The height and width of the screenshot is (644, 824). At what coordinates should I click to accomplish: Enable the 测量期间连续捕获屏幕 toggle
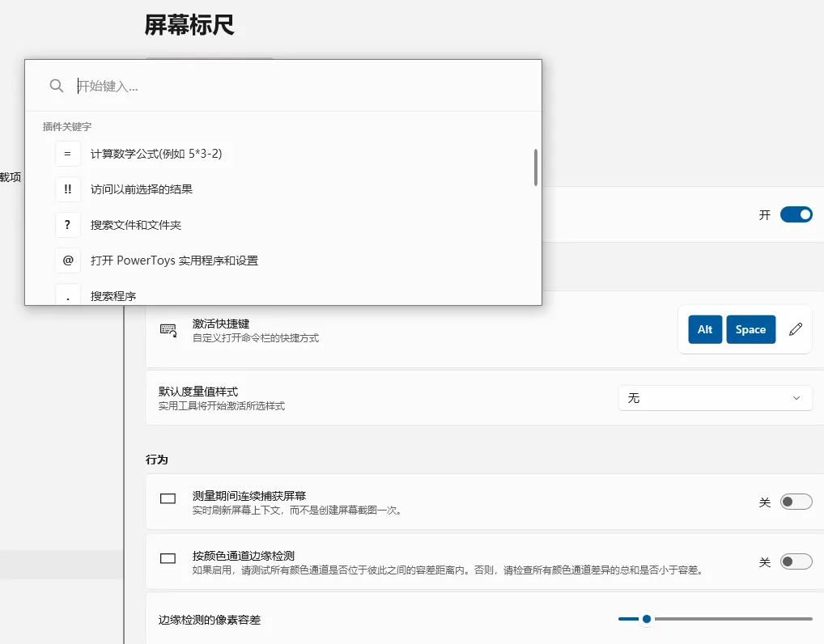click(796, 502)
